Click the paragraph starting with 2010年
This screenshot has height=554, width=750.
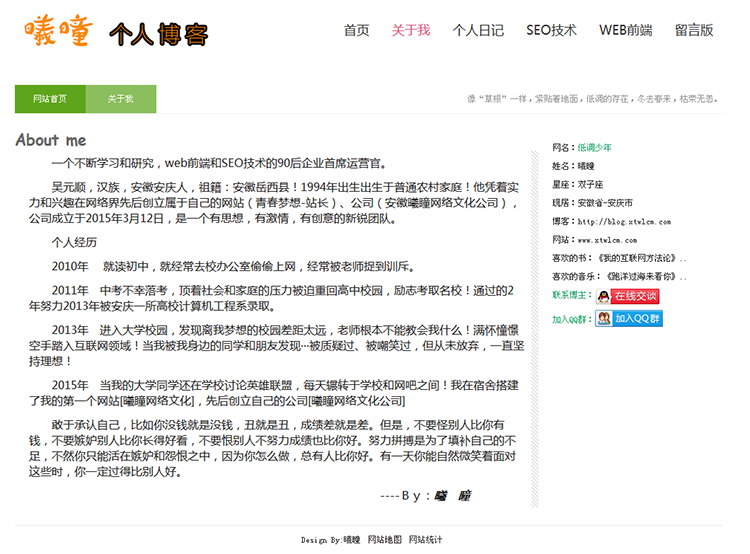point(233,266)
